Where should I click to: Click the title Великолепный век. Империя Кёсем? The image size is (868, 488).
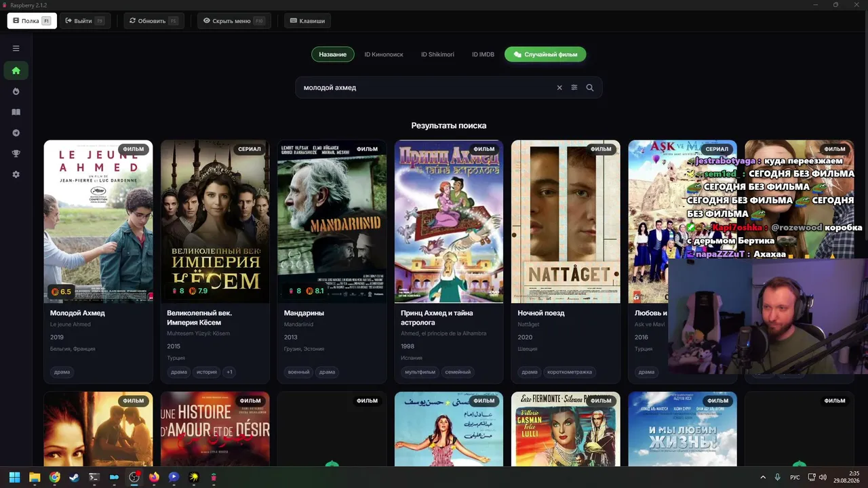tap(199, 317)
